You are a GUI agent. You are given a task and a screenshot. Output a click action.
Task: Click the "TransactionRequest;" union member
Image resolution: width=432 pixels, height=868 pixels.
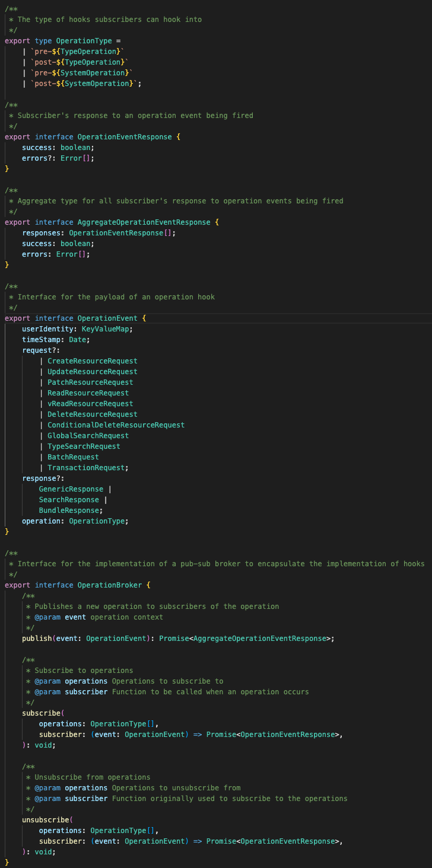tap(88, 468)
